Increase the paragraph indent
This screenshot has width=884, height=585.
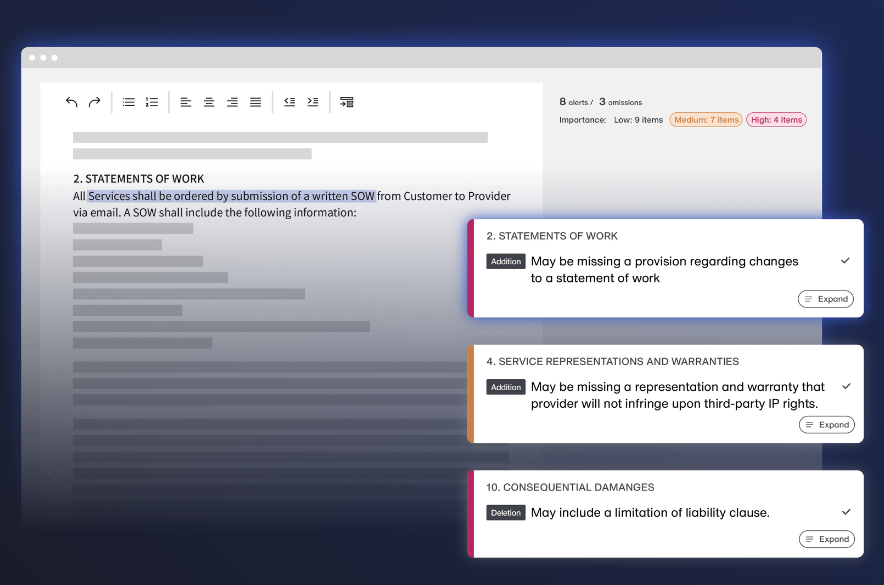[x=312, y=102]
